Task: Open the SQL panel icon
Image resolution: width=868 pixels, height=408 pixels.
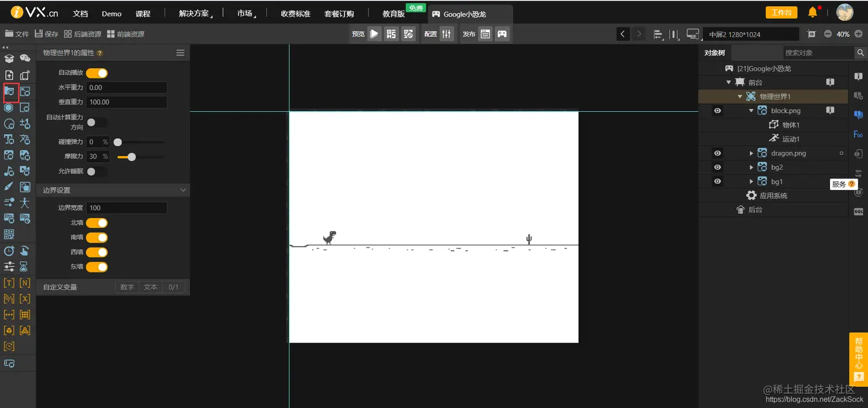Action: [858, 212]
